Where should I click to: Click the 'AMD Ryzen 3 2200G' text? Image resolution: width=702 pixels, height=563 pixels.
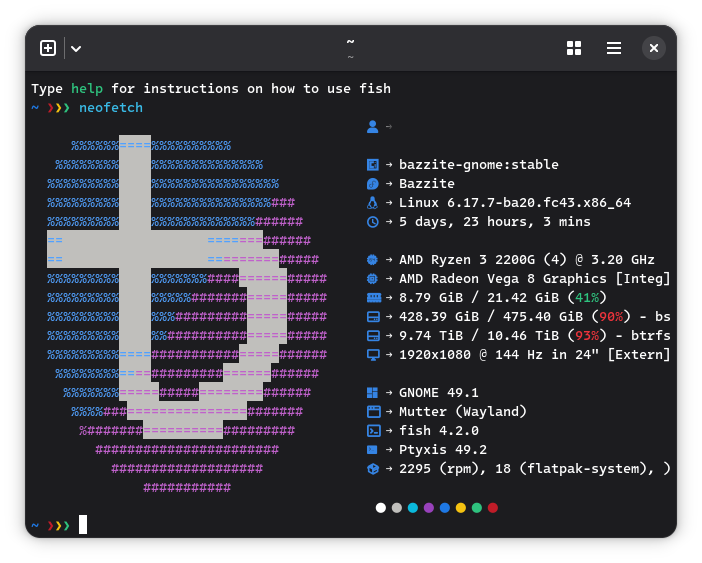(467, 260)
